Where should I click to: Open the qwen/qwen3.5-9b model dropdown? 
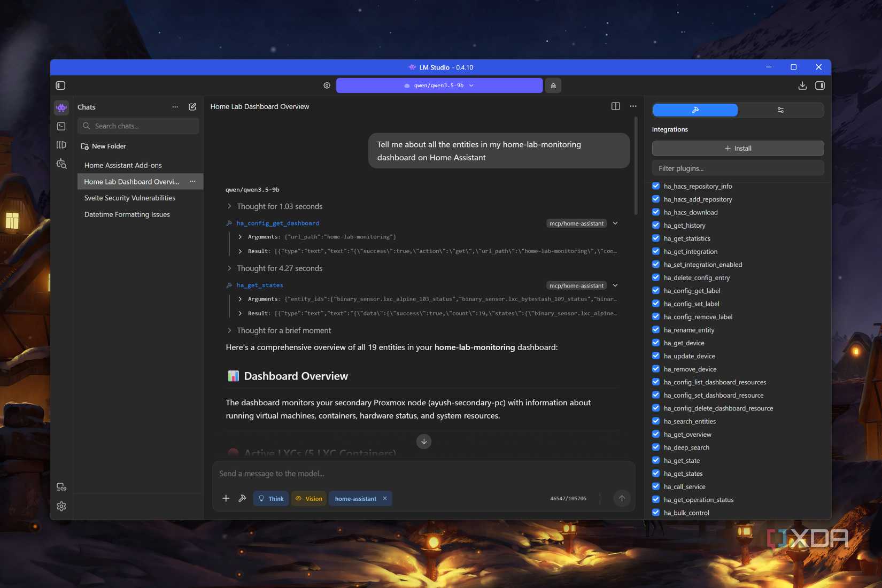pos(439,86)
